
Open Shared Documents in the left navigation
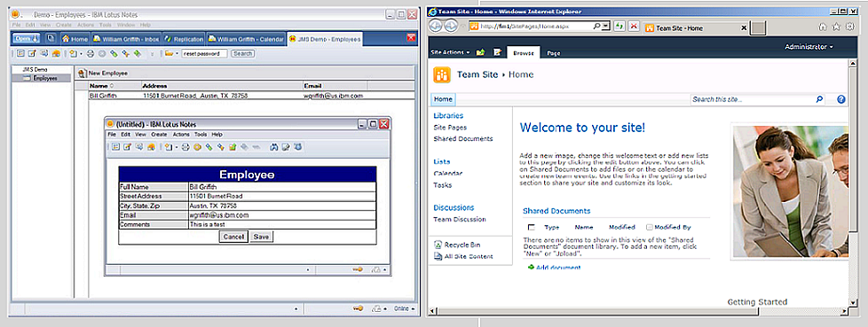pos(462,138)
